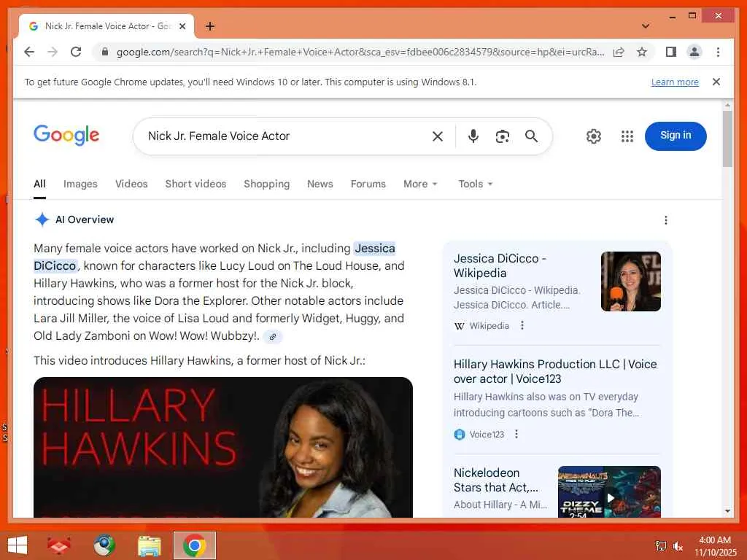Click the forward navigation arrow
This screenshot has width=747, height=560.
[53, 52]
